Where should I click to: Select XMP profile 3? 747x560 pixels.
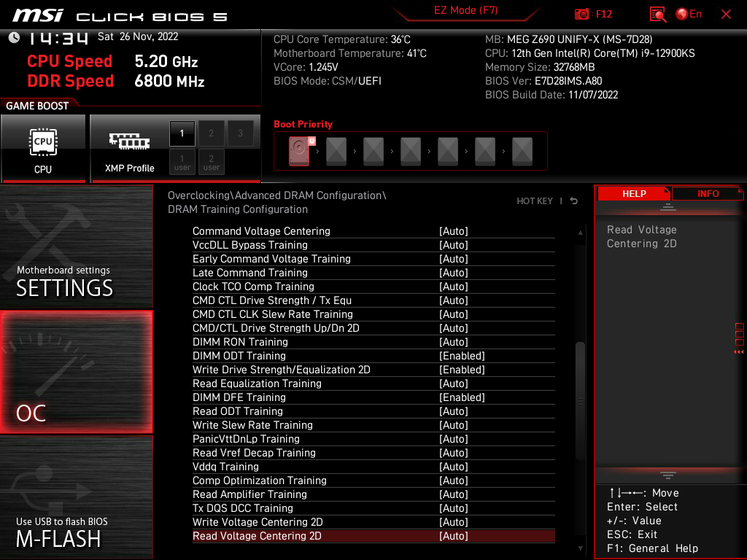(x=240, y=133)
